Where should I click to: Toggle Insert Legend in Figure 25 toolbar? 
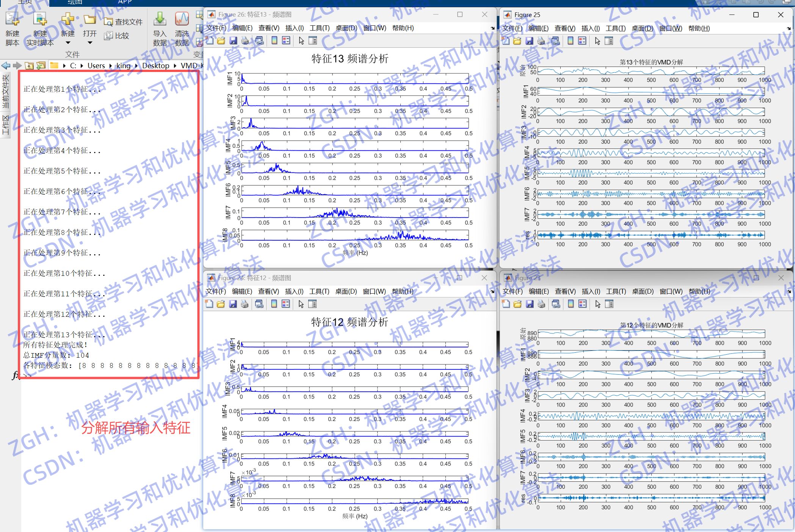(x=582, y=41)
